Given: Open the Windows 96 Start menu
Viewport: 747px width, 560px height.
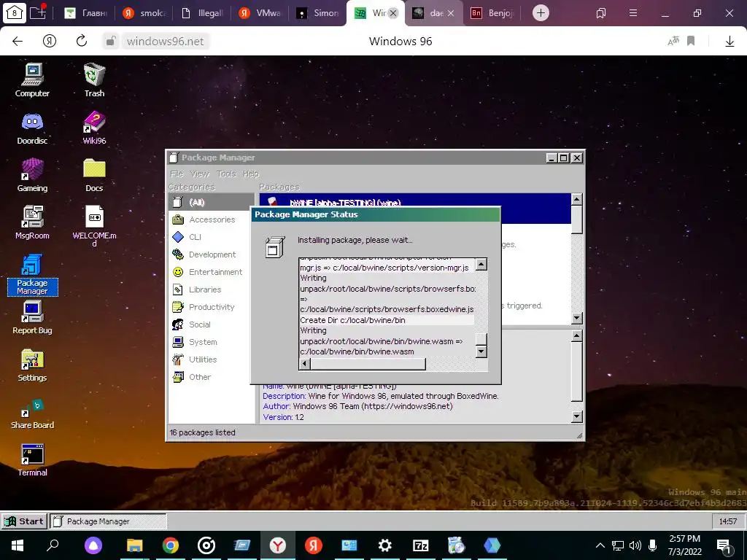Looking at the screenshot, I should coord(24,521).
